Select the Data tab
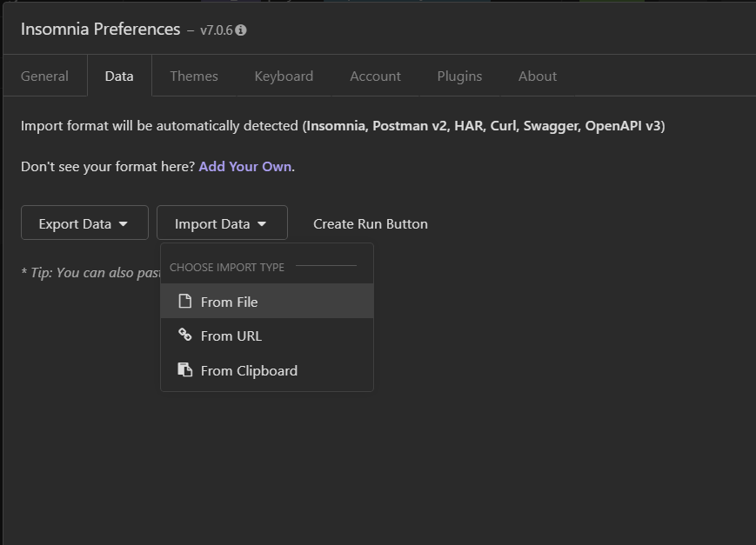This screenshot has height=545, width=756. click(119, 76)
